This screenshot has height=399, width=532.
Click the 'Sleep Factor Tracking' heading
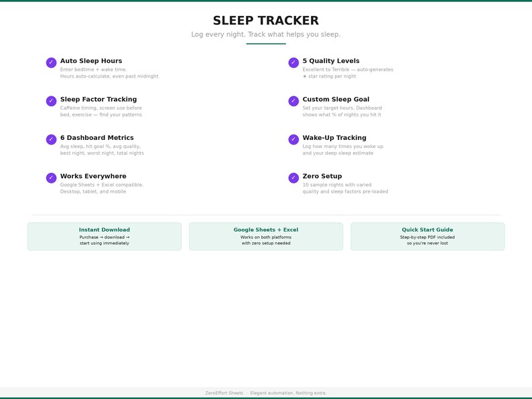98,99
